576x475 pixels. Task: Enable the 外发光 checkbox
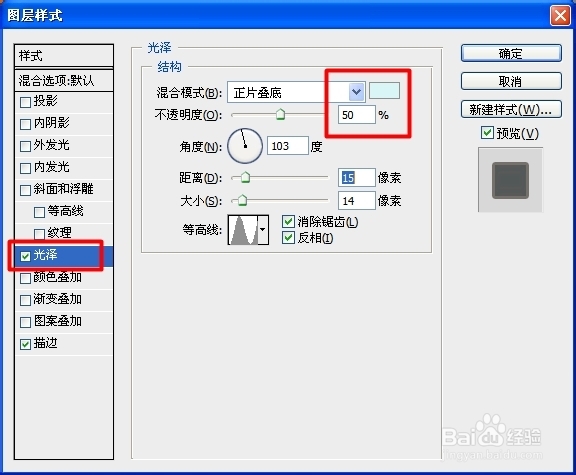click(x=25, y=146)
